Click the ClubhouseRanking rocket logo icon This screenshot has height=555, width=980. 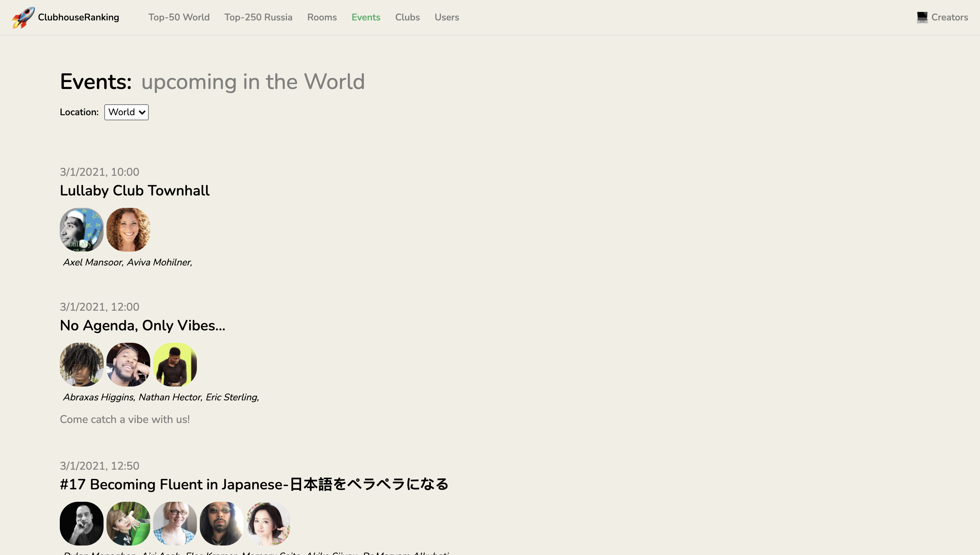click(x=23, y=17)
